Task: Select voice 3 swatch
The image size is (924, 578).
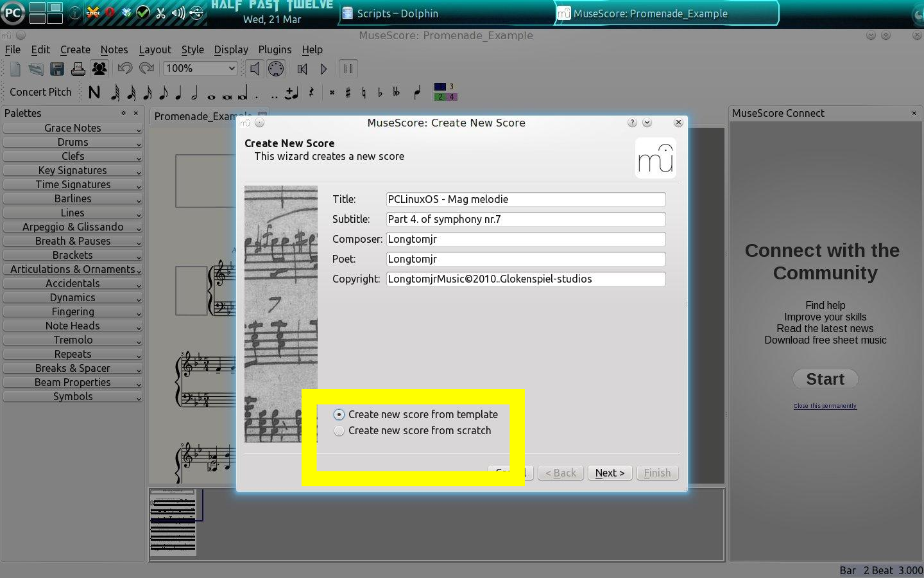Action: [x=452, y=87]
